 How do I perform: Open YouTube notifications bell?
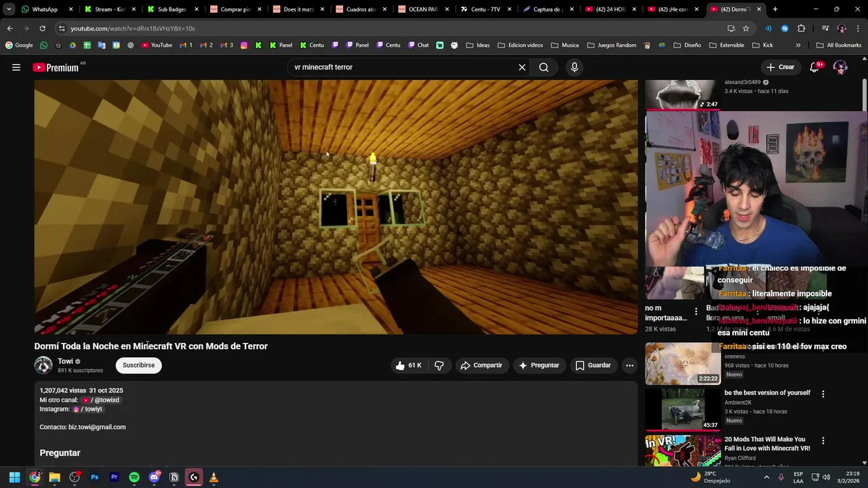point(816,67)
